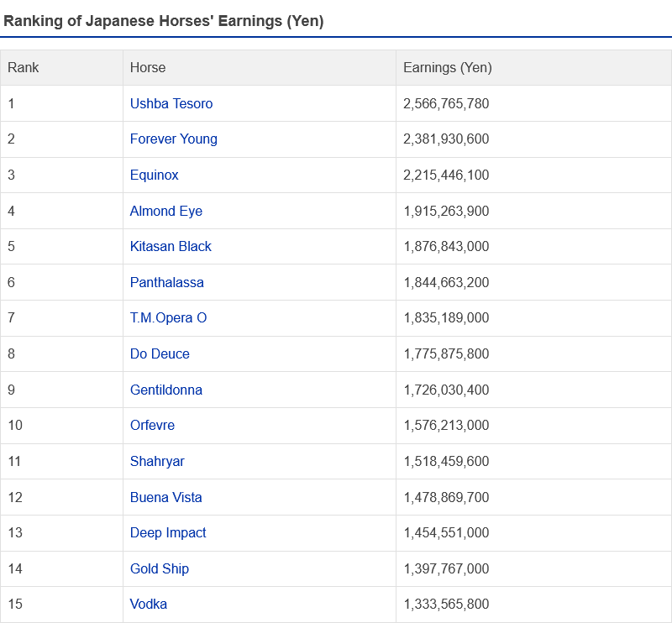Click rank number 2 in Forever Young row

point(11,139)
